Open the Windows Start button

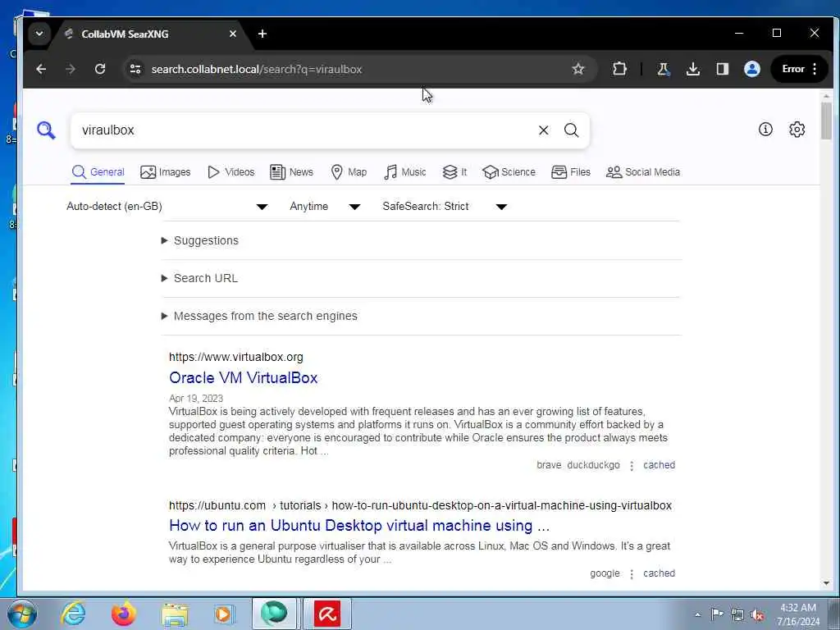pos(22,614)
